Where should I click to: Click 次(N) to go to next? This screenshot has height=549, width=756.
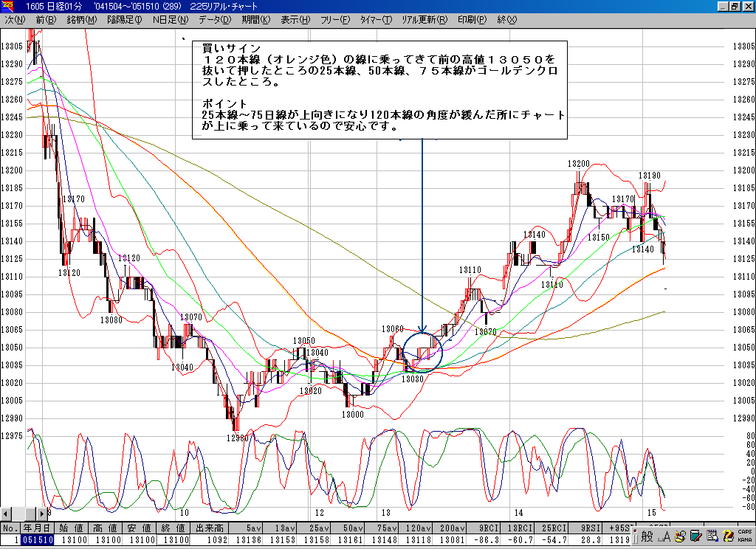[x=15, y=19]
